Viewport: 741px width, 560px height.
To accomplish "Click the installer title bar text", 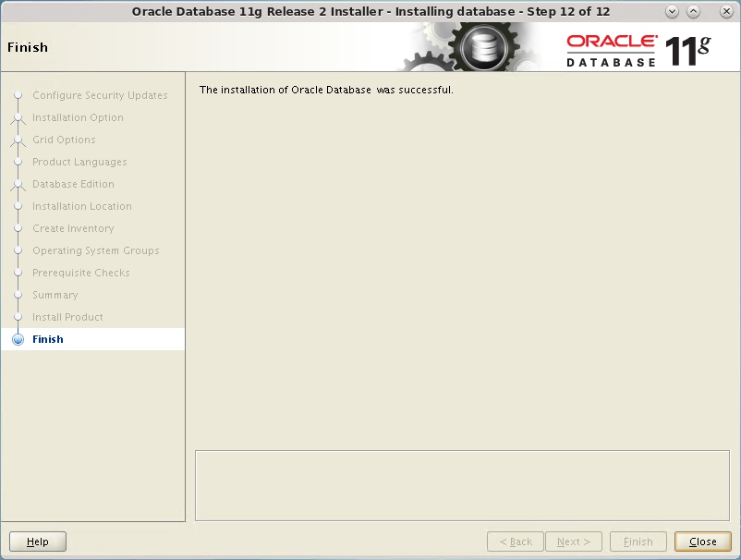I will (371, 12).
